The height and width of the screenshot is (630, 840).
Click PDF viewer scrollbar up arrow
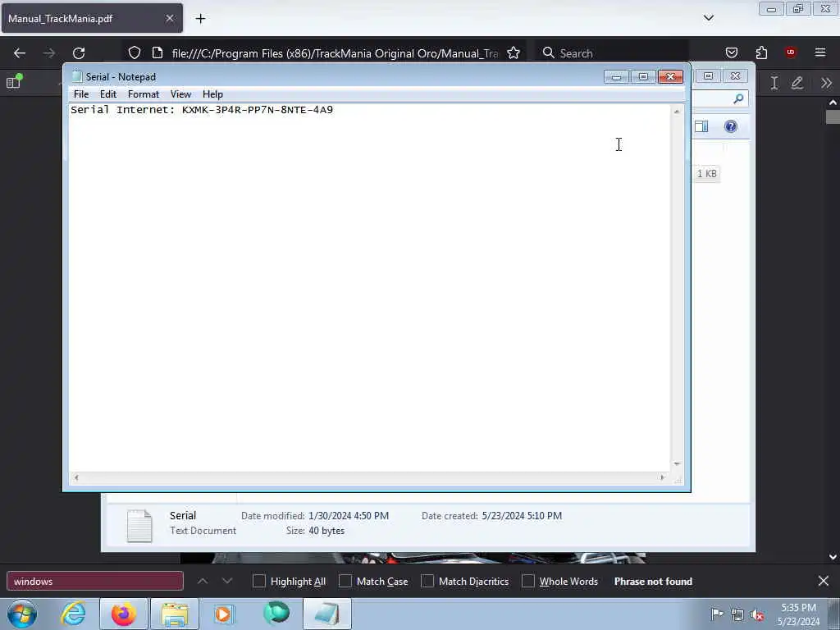coord(833,102)
